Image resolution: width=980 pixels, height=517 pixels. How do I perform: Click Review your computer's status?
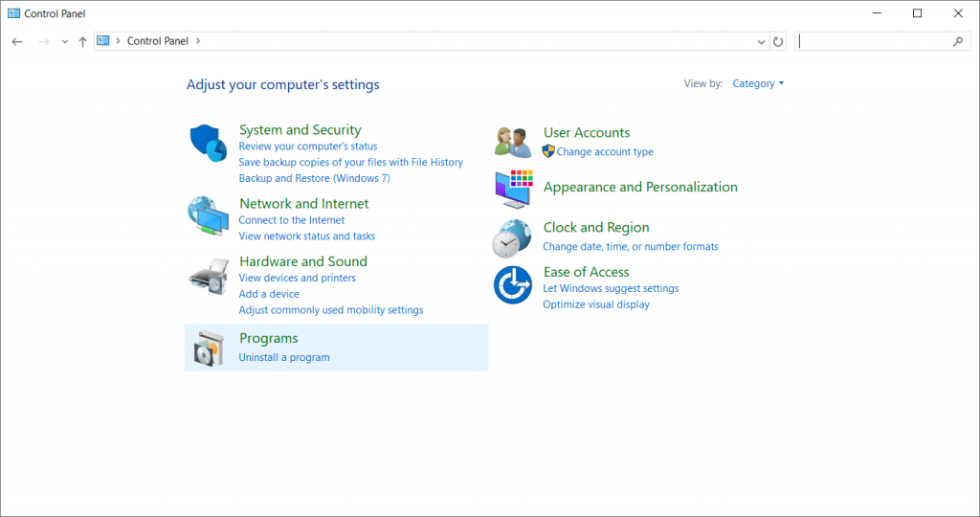click(x=308, y=146)
